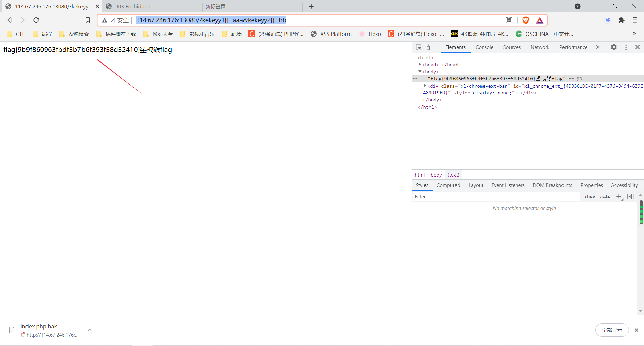644x346 pixels.
Task: Open the CTF bookmarks folder
Action: [x=16, y=34]
